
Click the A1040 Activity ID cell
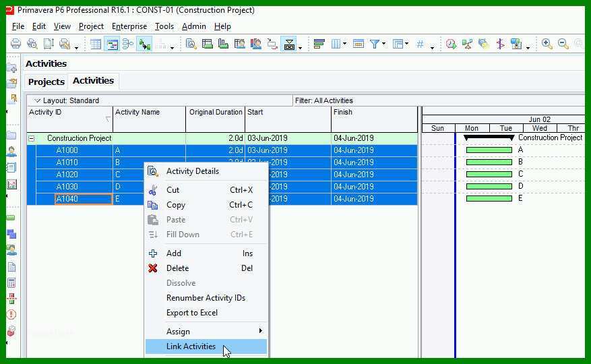pyautogui.click(x=84, y=199)
